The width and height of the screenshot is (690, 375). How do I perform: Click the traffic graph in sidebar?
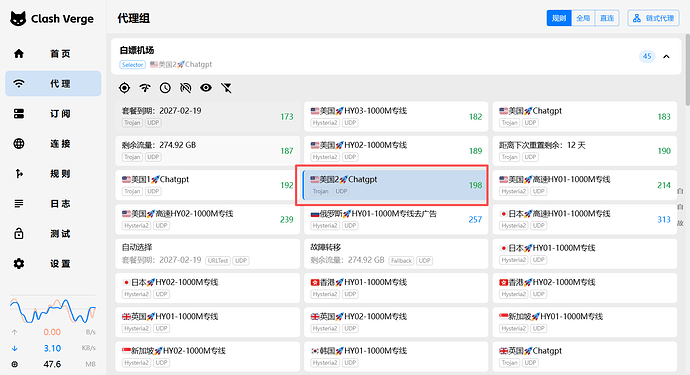point(53,310)
